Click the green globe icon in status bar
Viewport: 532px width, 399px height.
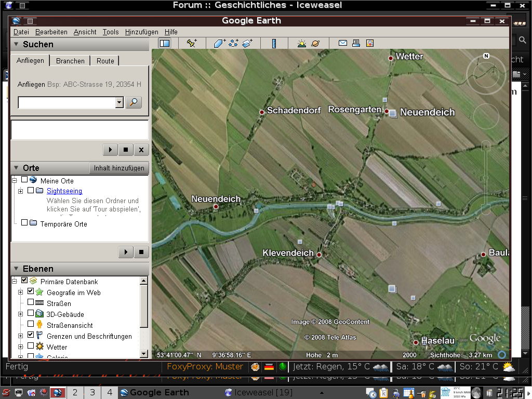coord(282,367)
